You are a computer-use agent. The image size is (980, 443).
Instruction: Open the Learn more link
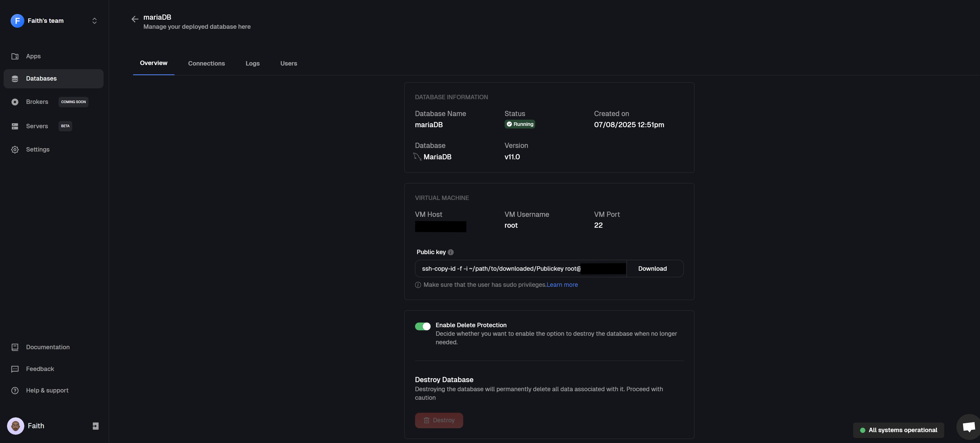click(562, 285)
